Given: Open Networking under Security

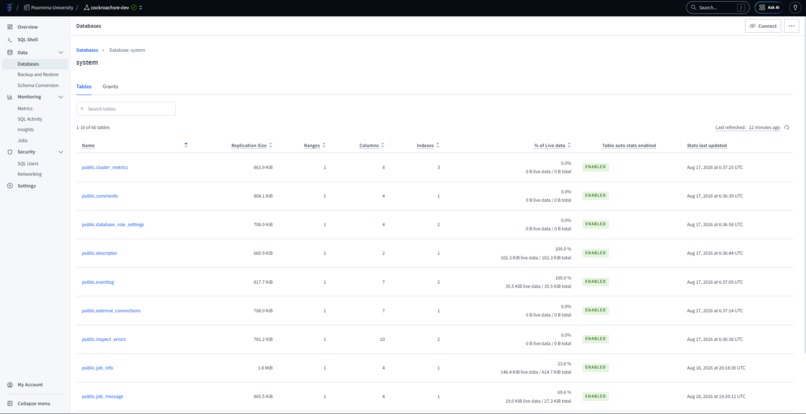Looking at the screenshot, I should point(30,174).
